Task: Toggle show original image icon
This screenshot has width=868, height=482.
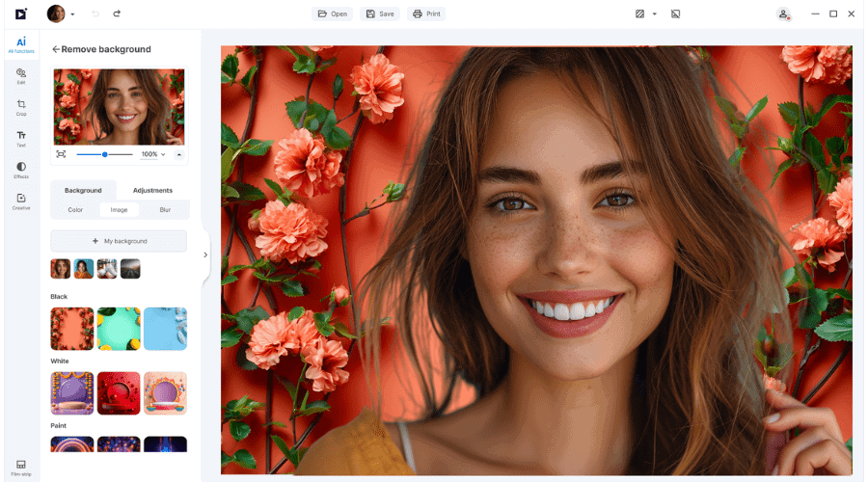Action: pyautogui.click(x=675, y=13)
